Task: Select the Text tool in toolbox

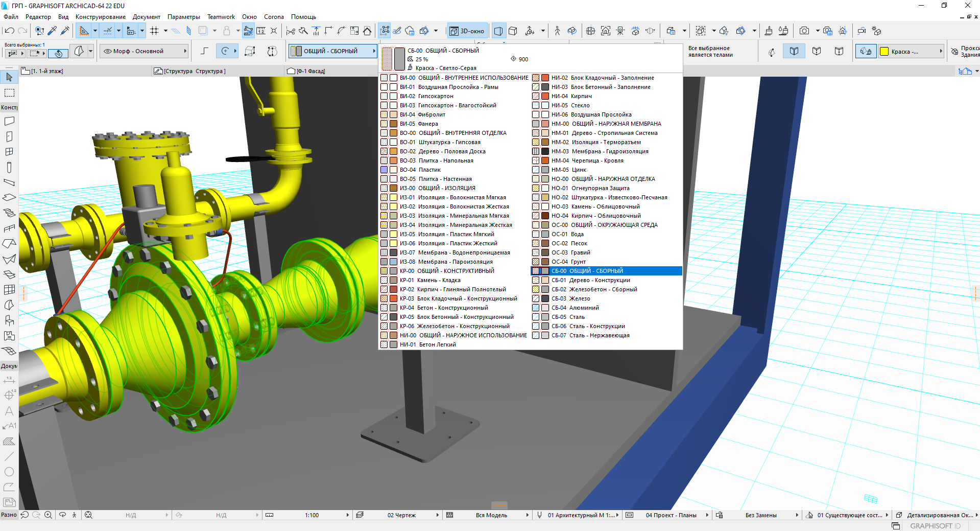Action: click(x=9, y=411)
